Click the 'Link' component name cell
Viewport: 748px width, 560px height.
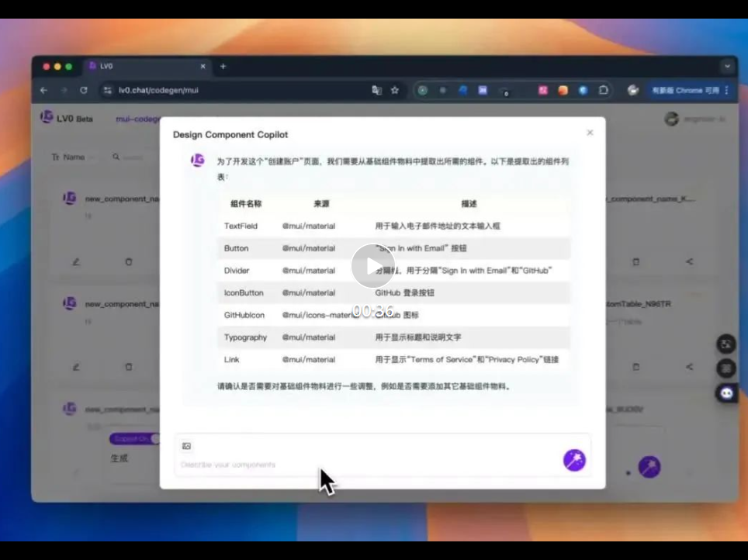point(231,360)
